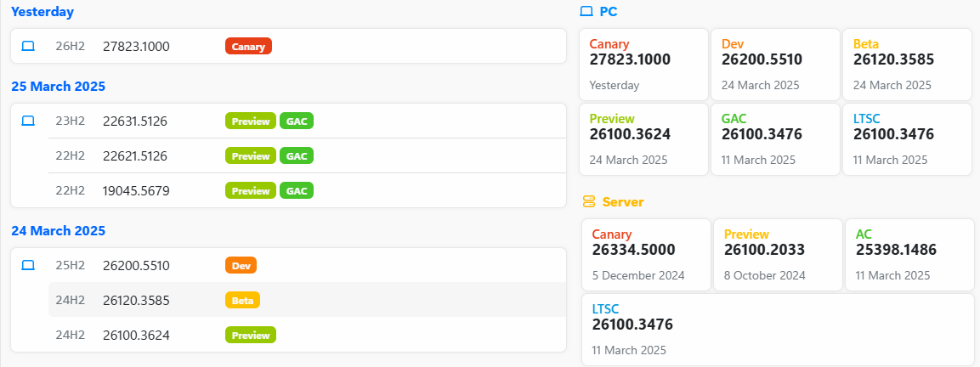Click Preview badge on 22621.5126 row
The image size is (980, 367).
tap(251, 155)
